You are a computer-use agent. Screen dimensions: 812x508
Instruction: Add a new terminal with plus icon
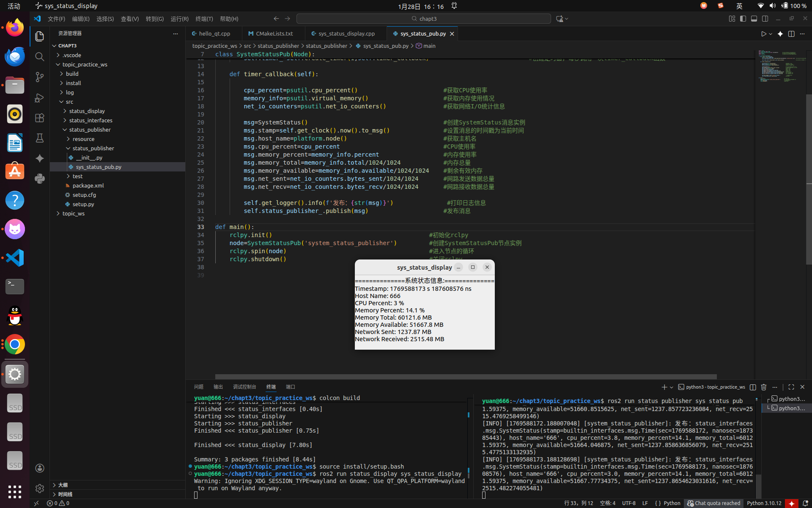[x=664, y=387]
